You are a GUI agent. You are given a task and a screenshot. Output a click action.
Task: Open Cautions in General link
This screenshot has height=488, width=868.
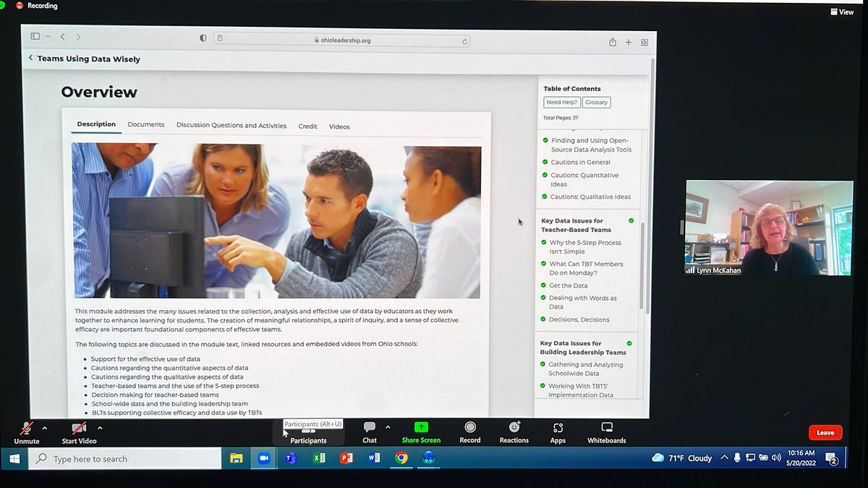581,162
